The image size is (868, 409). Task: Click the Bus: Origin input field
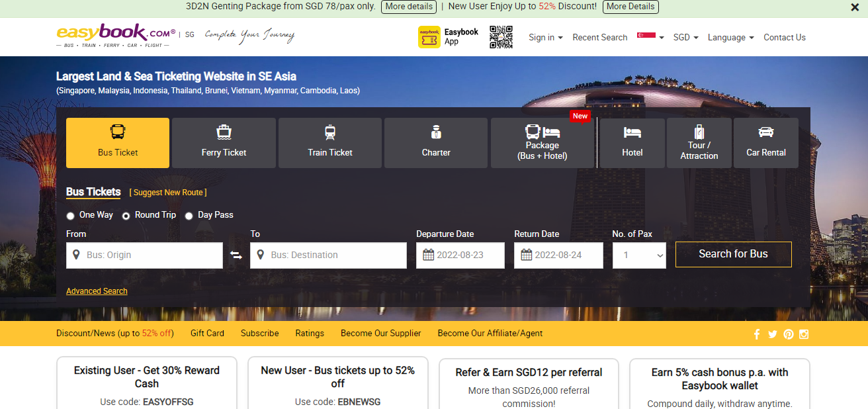coord(144,255)
